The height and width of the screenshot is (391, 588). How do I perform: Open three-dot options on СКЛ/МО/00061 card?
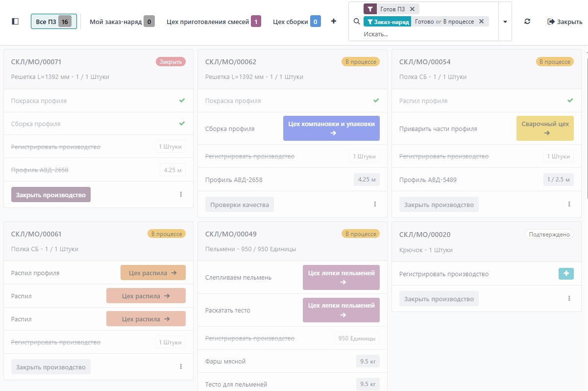[x=181, y=367]
